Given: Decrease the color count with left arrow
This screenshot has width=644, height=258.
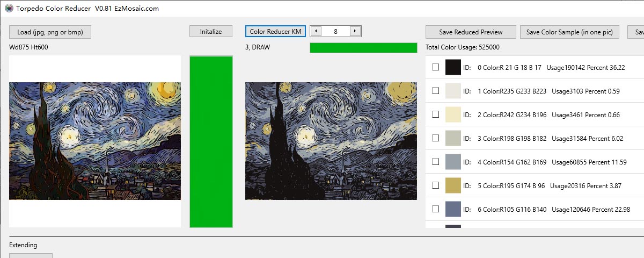Looking at the screenshot, I should [x=316, y=31].
